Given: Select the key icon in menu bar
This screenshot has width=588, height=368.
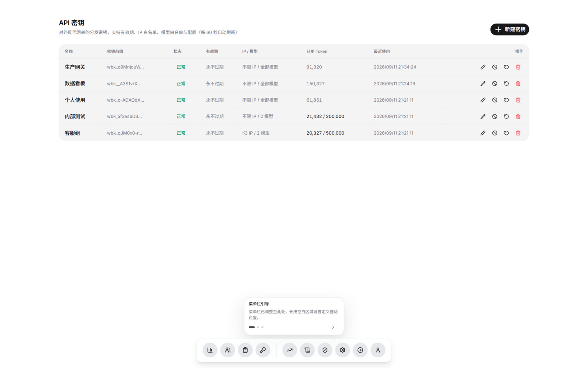Looking at the screenshot, I should 263,350.
